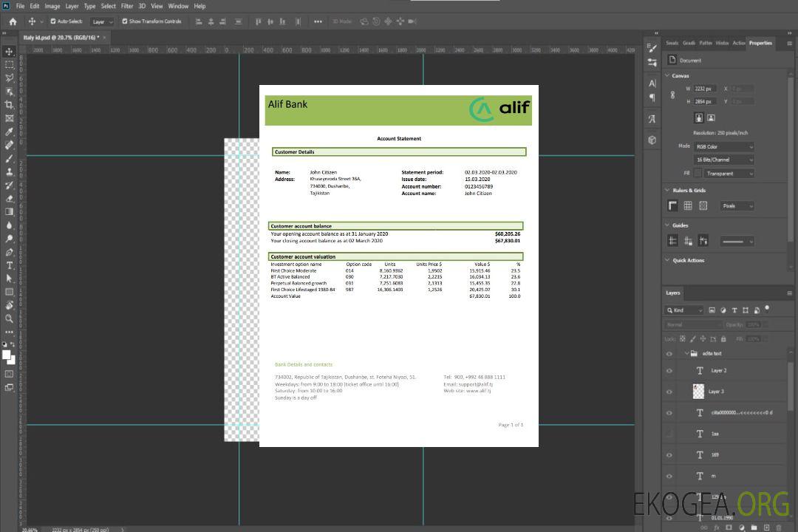798x532 pixels.
Task: Select the Eyedropper tool
Action: (10, 132)
